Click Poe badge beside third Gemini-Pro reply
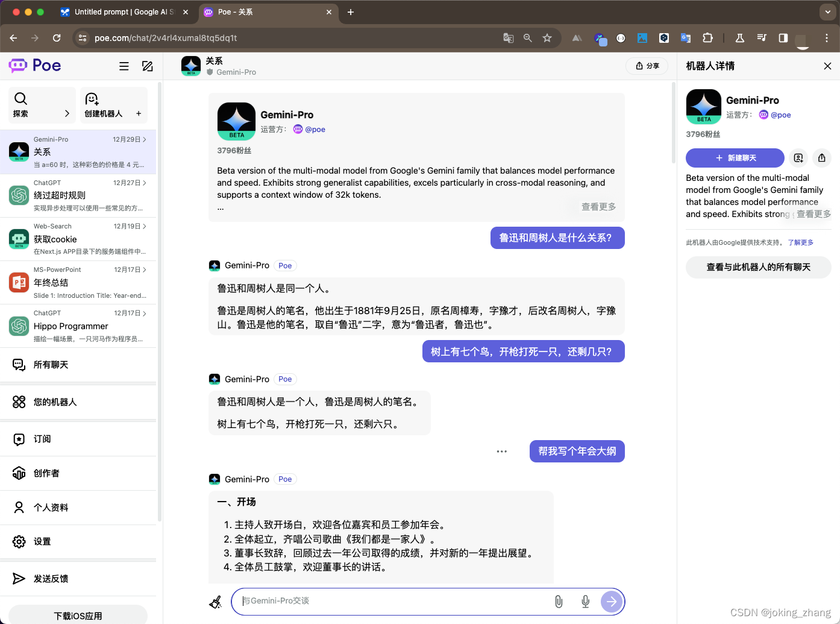The height and width of the screenshot is (624, 840). (x=285, y=479)
